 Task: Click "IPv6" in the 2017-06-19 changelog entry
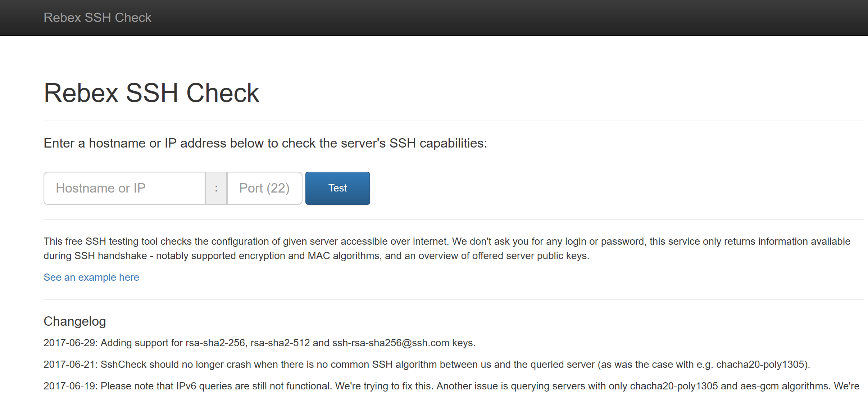[x=186, y=386]
